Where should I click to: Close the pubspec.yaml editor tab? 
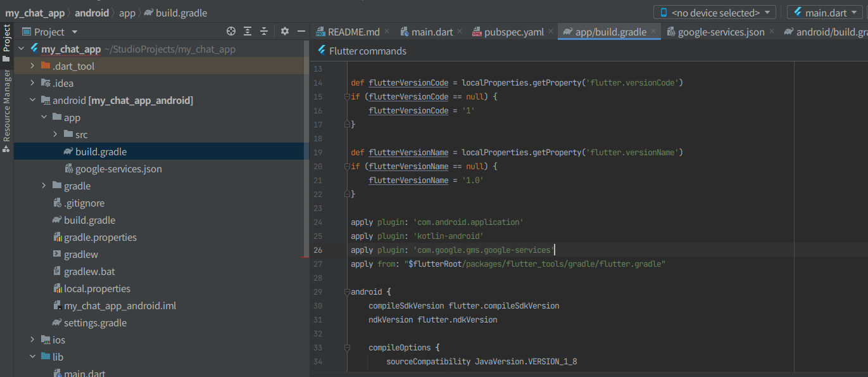point(551,32)
